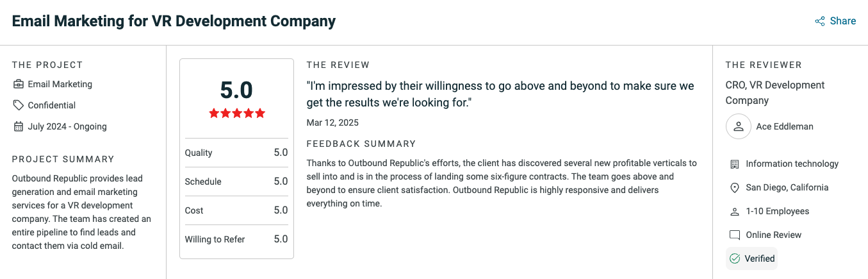Click the building icon beside Information technology
The height and width of the screenshot is (279, 868).
pos(735,164)
